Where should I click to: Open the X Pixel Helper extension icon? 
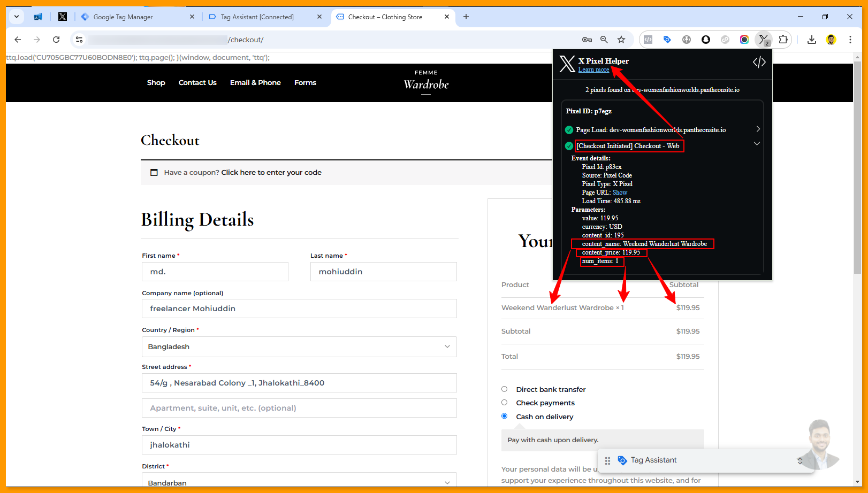764,40
